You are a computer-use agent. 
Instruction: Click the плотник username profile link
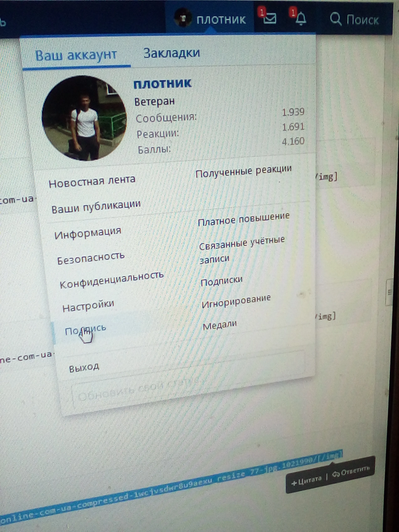[163, 84]
